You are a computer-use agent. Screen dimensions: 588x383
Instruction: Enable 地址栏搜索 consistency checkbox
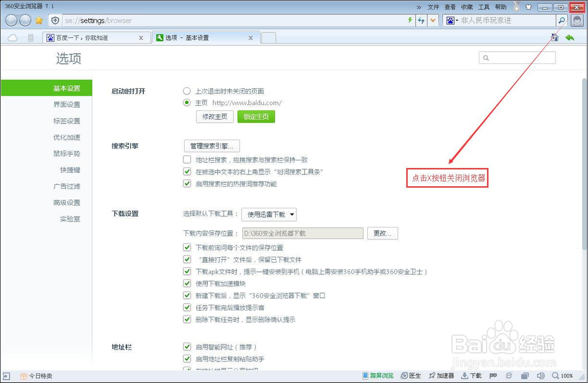[187, 159]
